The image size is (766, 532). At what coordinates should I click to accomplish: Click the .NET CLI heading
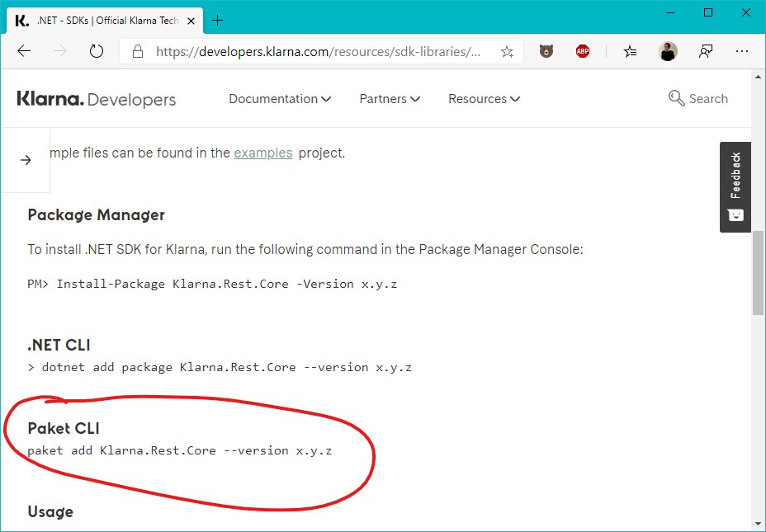coord(59,345)
